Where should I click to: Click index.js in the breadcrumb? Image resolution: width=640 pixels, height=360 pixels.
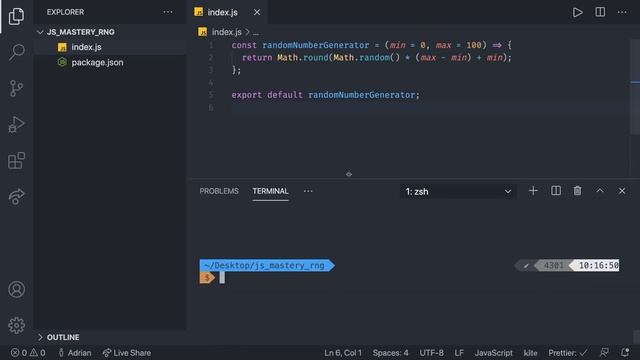click(227, 32)
